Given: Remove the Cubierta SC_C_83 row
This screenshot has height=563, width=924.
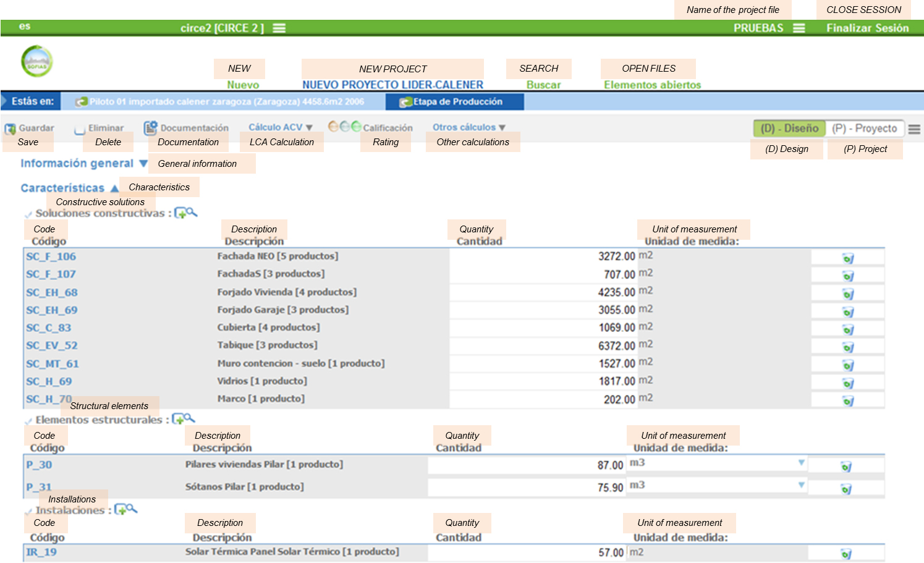Looking at the screenshot, I should [848, 330].
